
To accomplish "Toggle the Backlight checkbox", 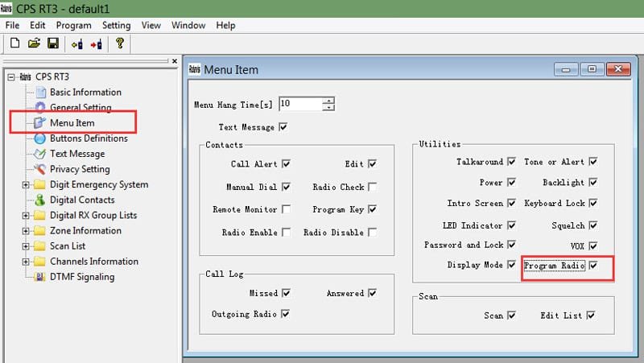I will coord(593,182).
